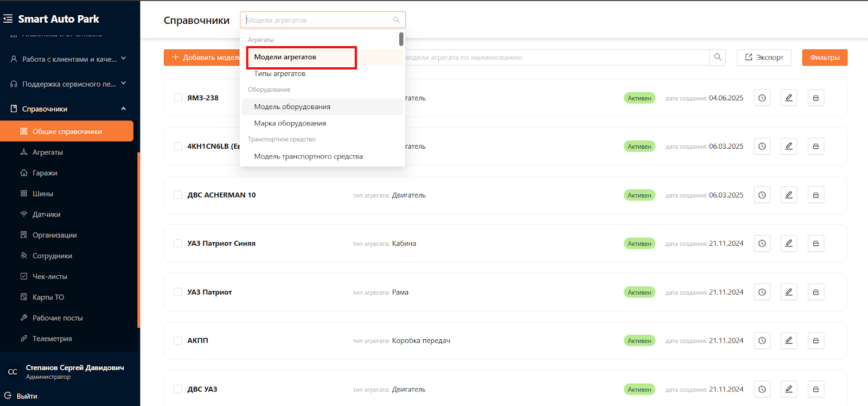Expand Работа с клиентами sidebar group
This screenshot has height=406, width=868.
coord(123,59)
